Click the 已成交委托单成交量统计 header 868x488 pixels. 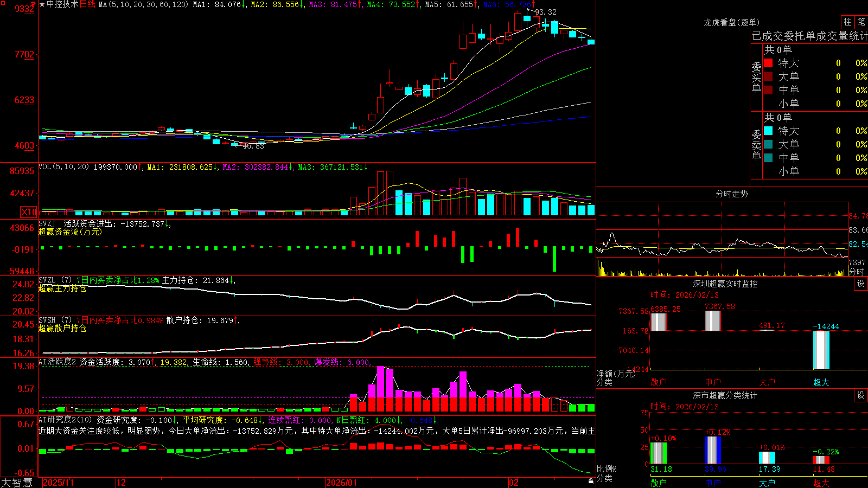click(x=809, y=36)
